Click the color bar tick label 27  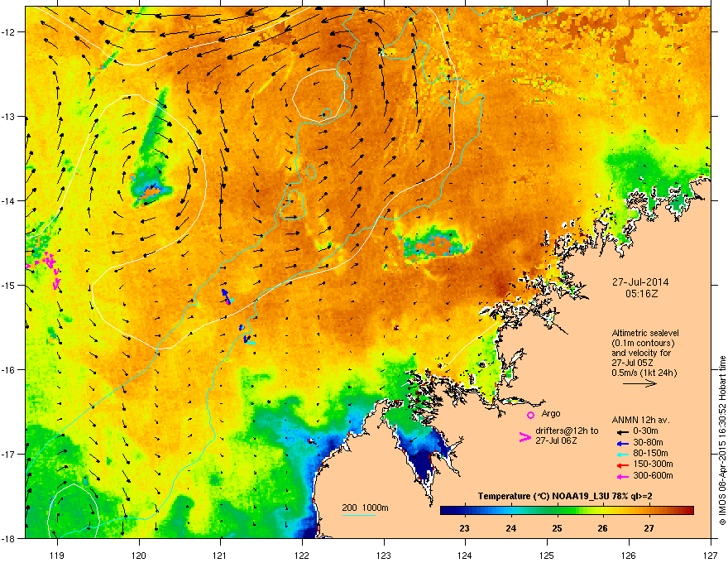(649, 528)
